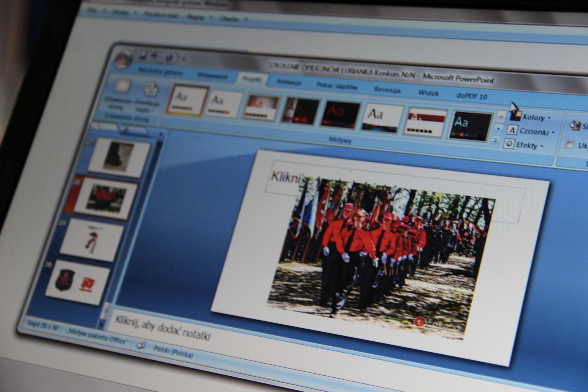Click the Undo icon in quick access toolbar

(x=155, y=56)
